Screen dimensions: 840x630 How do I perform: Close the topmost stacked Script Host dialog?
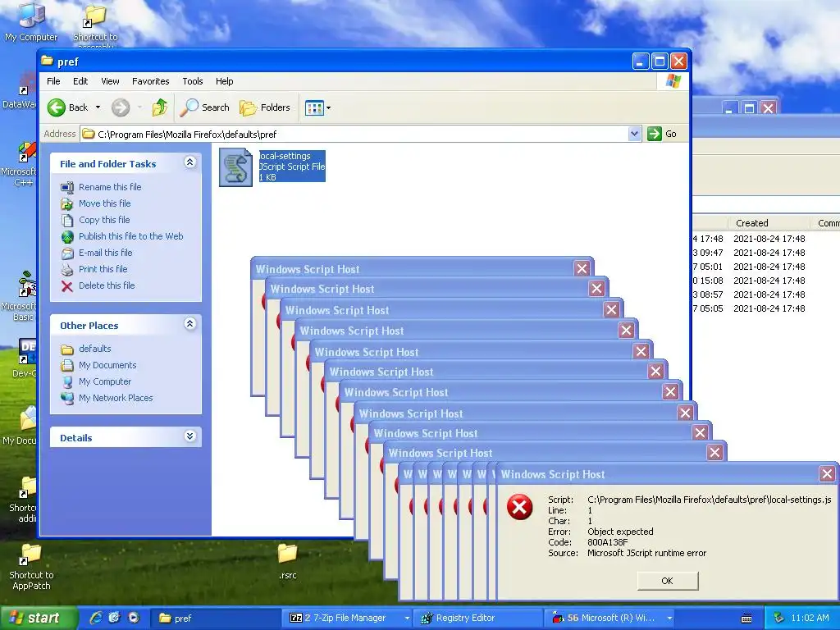click(x=582, y=268)
